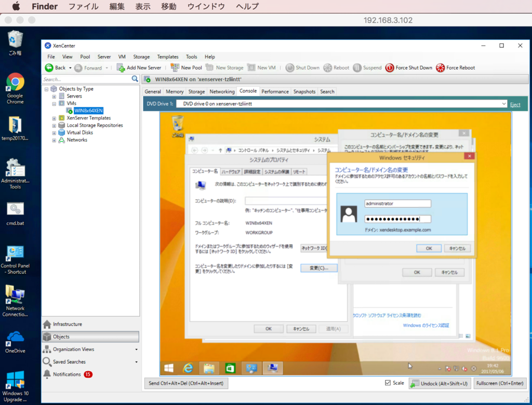
Task: Click the Suspend toolbar icon
Action: (x=357, y=68)
